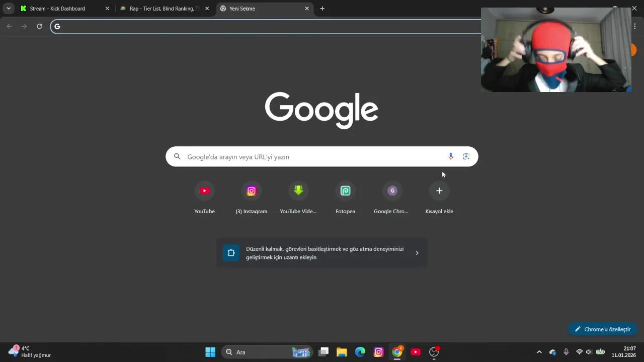Close the Yeni Sekme tab
Image resolution: width=644 pixels, height=362 pixels.
pyautogui.click(x=307, y=9)
